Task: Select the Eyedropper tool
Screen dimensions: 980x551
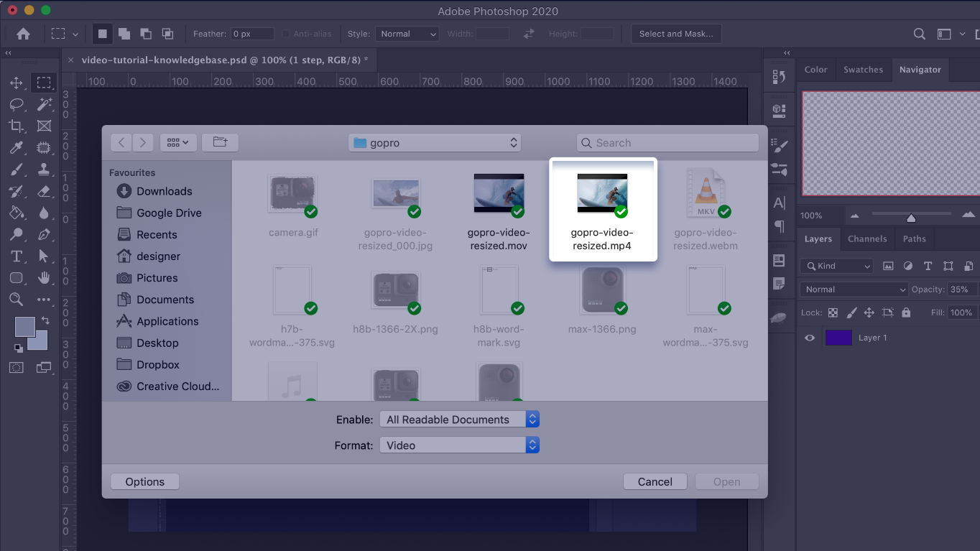Action: pos(16,148)
